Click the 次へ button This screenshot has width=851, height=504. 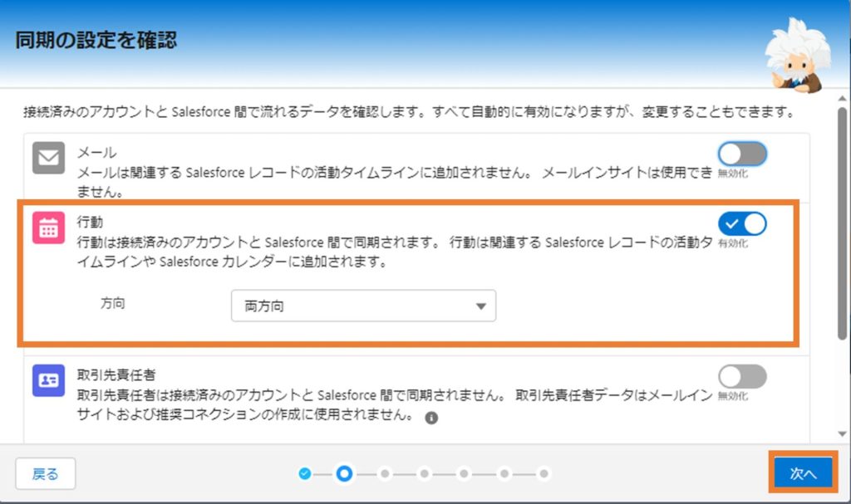pos(804,473)
